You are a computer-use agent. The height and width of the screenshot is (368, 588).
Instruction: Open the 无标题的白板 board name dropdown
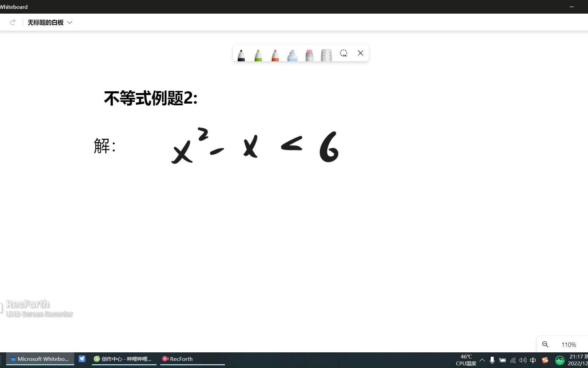coord(50,22)
